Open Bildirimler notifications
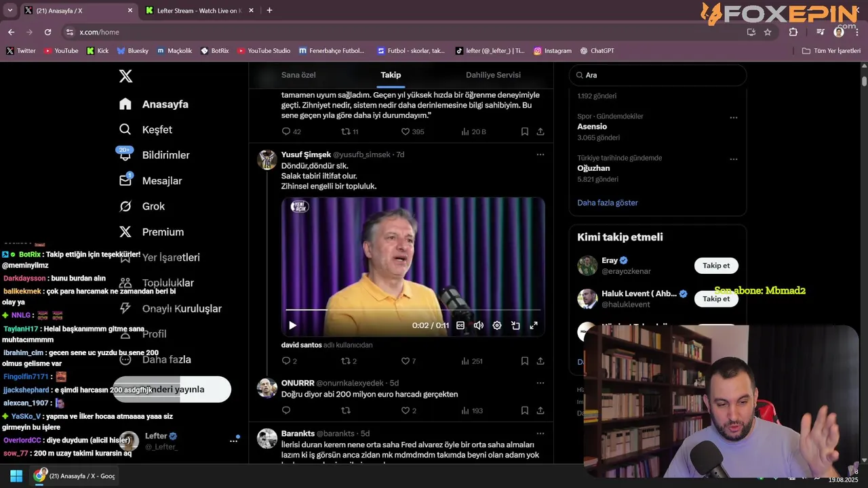868x488 pixels. tap(154, 155)
